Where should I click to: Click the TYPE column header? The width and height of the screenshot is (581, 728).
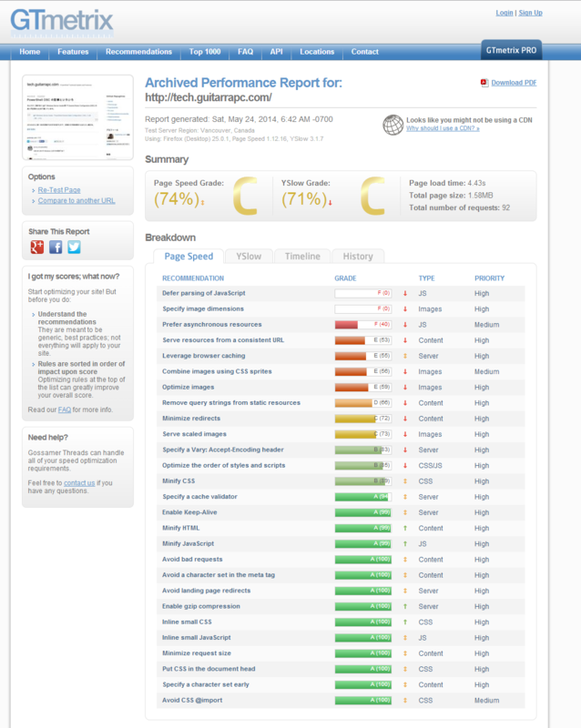427,278
